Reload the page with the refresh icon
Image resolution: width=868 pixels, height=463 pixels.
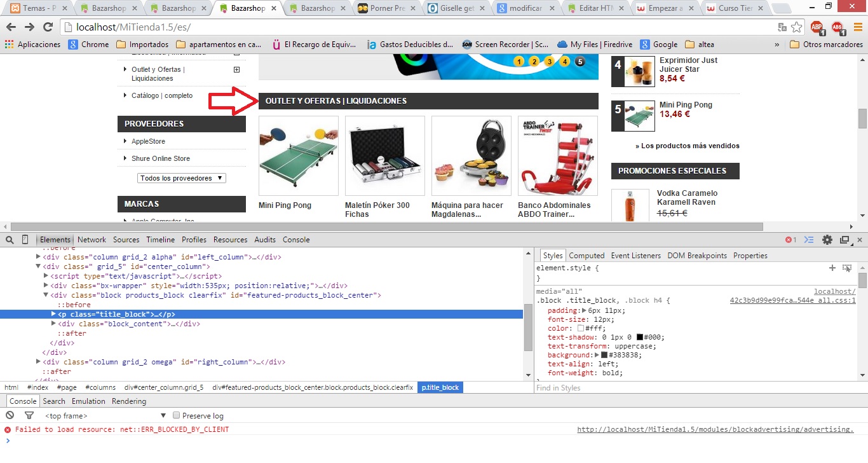click(x=48, y=27)
